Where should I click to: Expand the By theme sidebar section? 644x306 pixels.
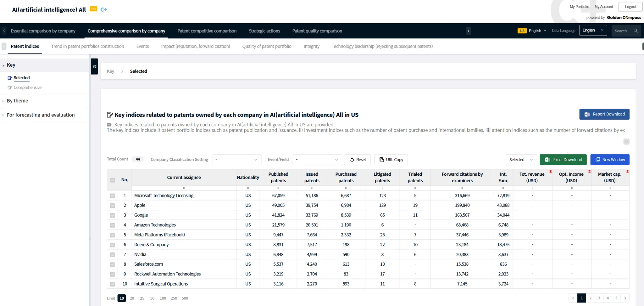point(18,101)
